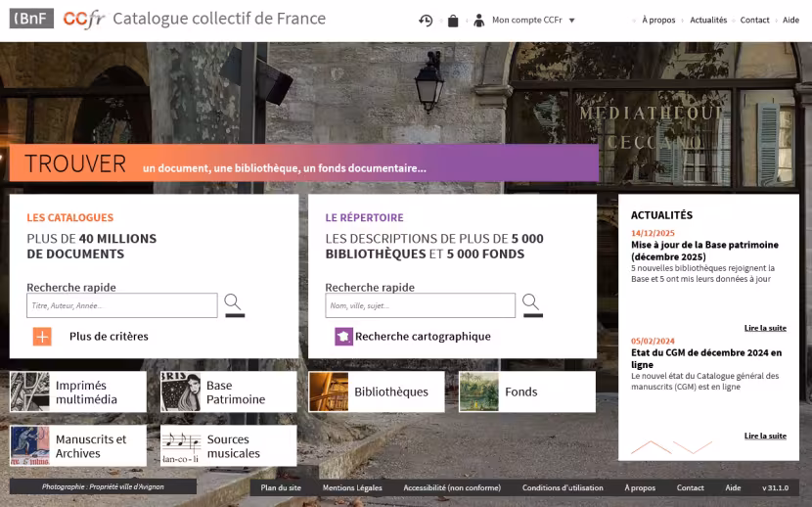Screen dimensions: 812x507
Task: Open Aide in top navigation
Action: (x=790, y=21)
